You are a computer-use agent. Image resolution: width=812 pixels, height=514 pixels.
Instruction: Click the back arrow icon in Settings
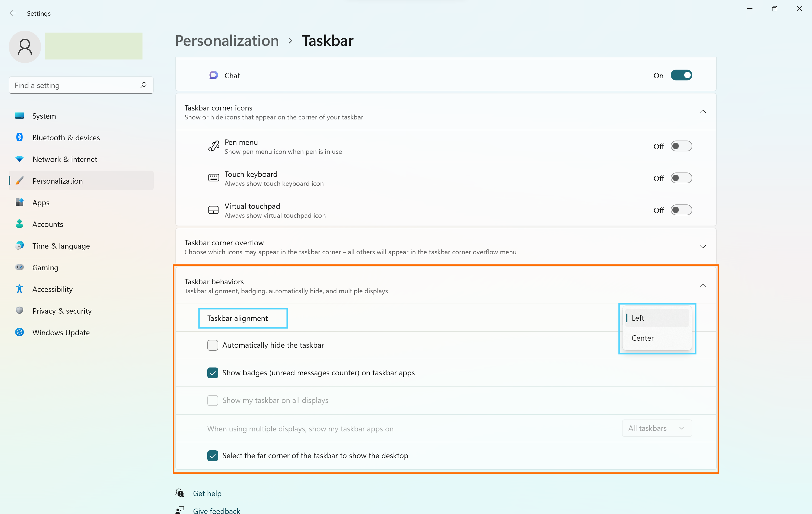pos(13,13)
